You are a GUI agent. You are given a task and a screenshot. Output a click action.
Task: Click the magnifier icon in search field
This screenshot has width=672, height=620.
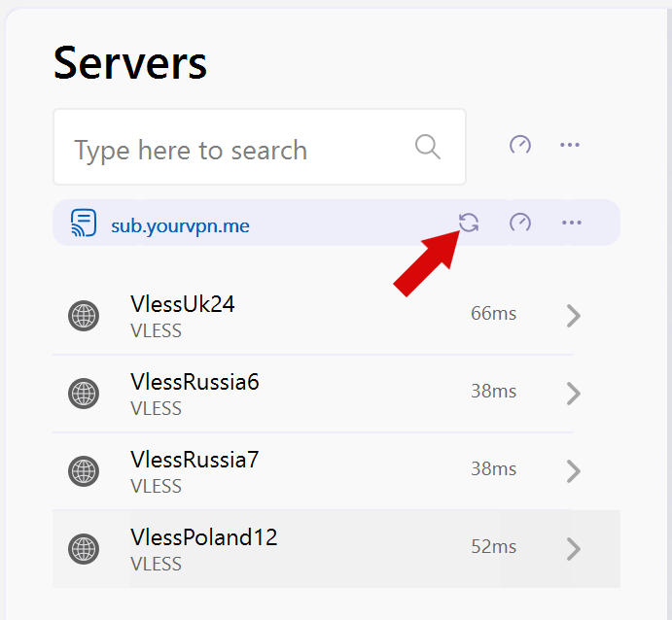point(428,147)
